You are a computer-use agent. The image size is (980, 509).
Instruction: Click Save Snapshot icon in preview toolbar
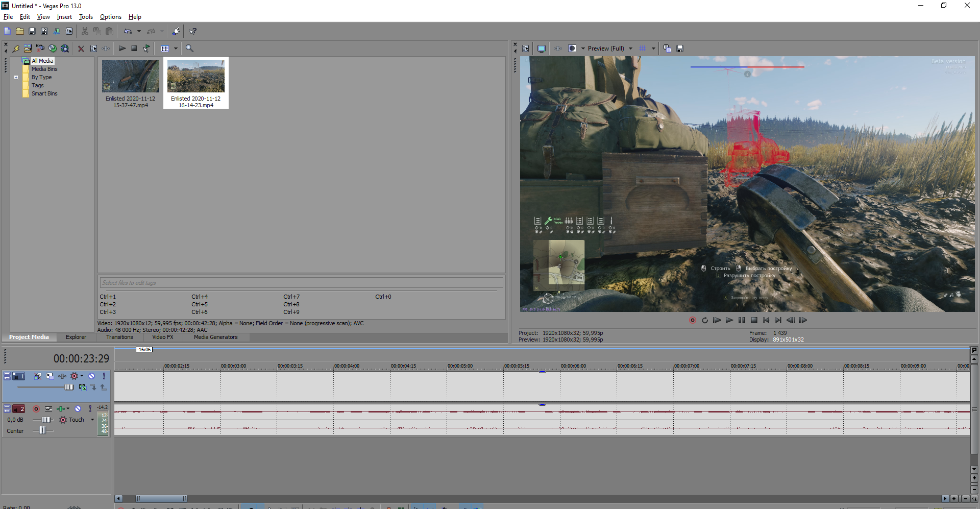pos(680,49)
